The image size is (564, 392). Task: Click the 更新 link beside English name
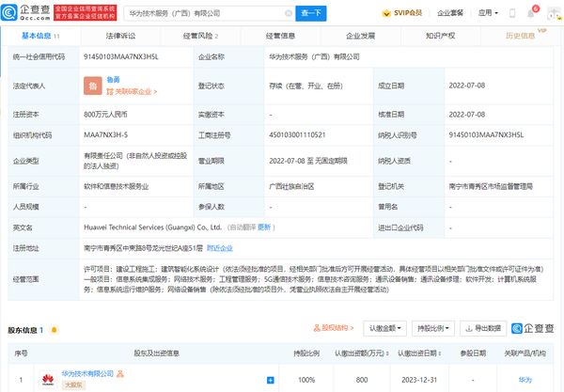tap(263, 227)
